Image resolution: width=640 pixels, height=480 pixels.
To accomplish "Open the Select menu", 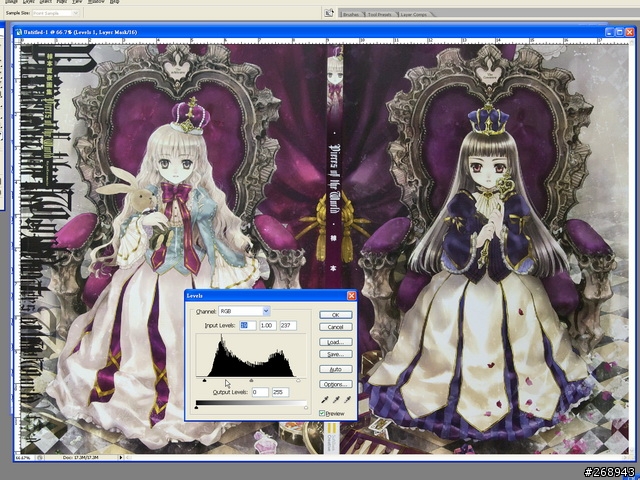I will click(44, 2).
